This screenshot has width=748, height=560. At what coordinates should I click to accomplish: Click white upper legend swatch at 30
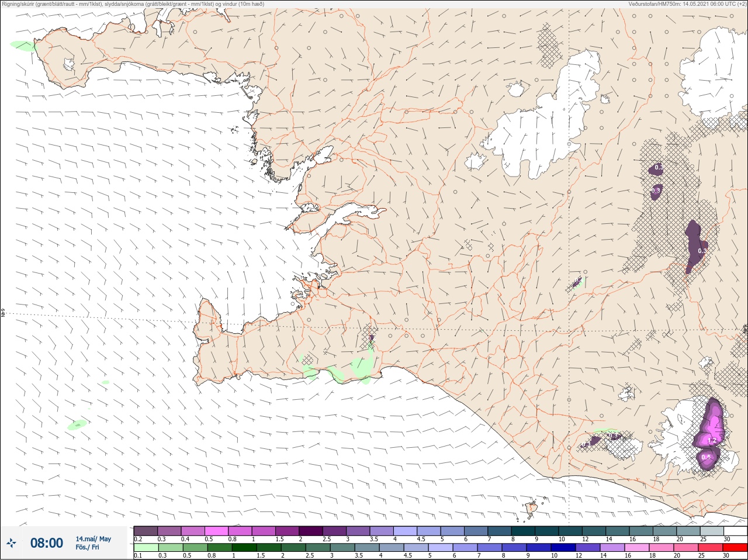tap(736, 531)
